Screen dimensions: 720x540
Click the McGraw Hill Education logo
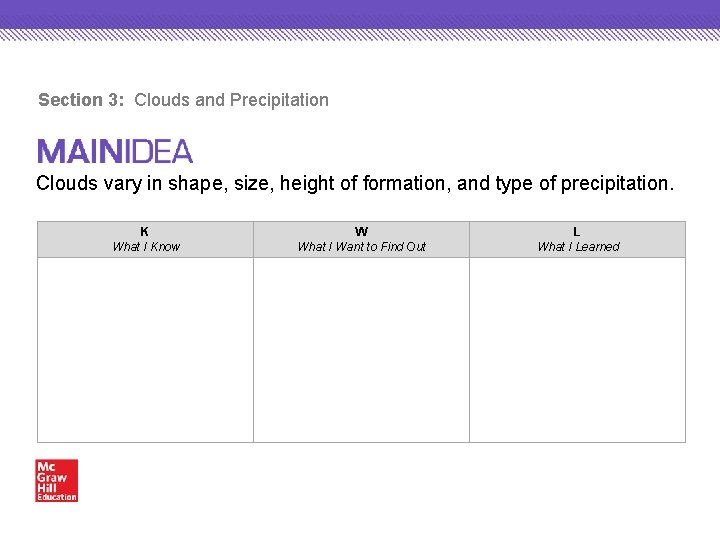click(56, 479)
